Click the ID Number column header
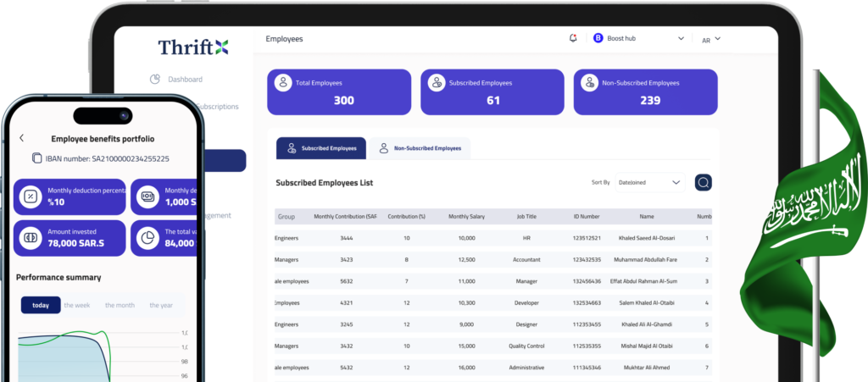Viewport: 868px width, 382px height. tap(587, 217)
